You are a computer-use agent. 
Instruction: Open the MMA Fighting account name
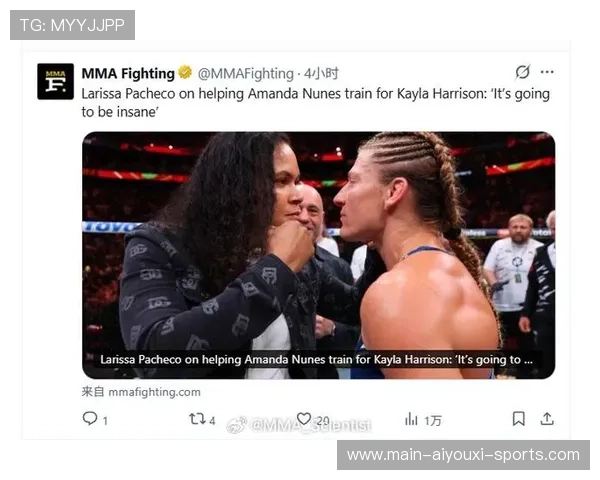(x=128, y=73)
